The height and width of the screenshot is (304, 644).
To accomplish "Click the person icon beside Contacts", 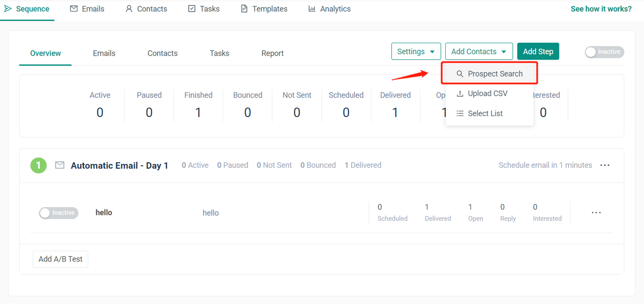I will (129, 9).
